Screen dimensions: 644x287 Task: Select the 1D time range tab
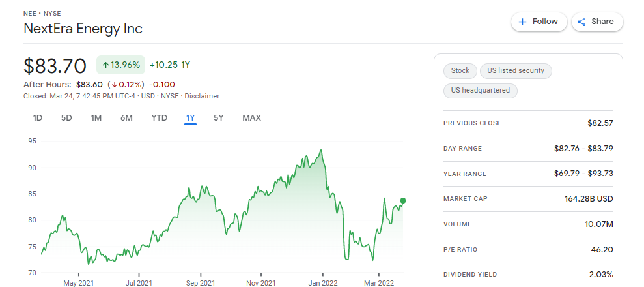[38, 118]
